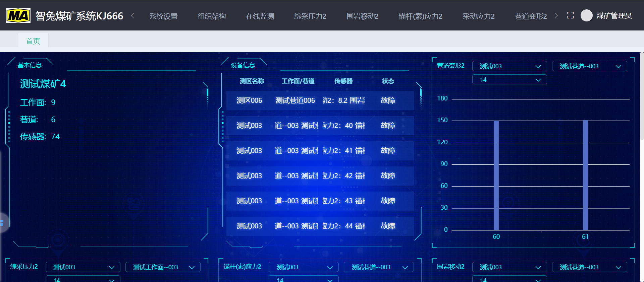
Task: Expand 测试003 dropdown in 锚杆(索)应力2 panel
Action: click(304, 267)
